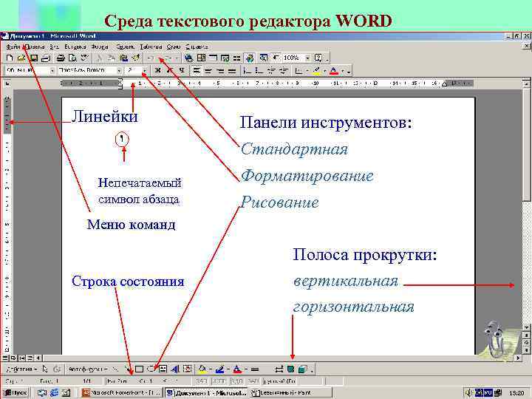The image size is (532, 399).
Task: Align text to the right
Action: pos(220,71)
